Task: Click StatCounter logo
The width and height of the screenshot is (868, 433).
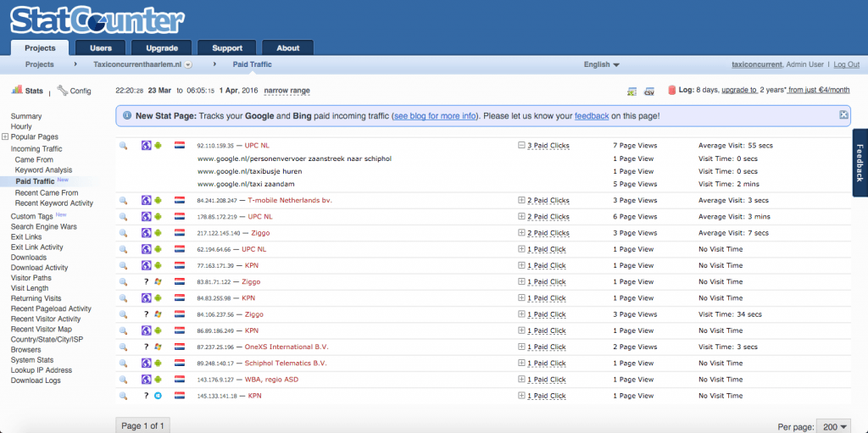Action: pos(97,21)
